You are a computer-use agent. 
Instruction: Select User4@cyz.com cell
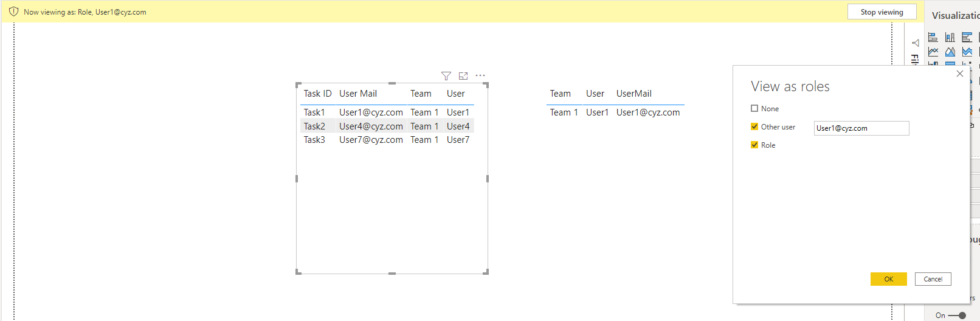tap(371, 126)
